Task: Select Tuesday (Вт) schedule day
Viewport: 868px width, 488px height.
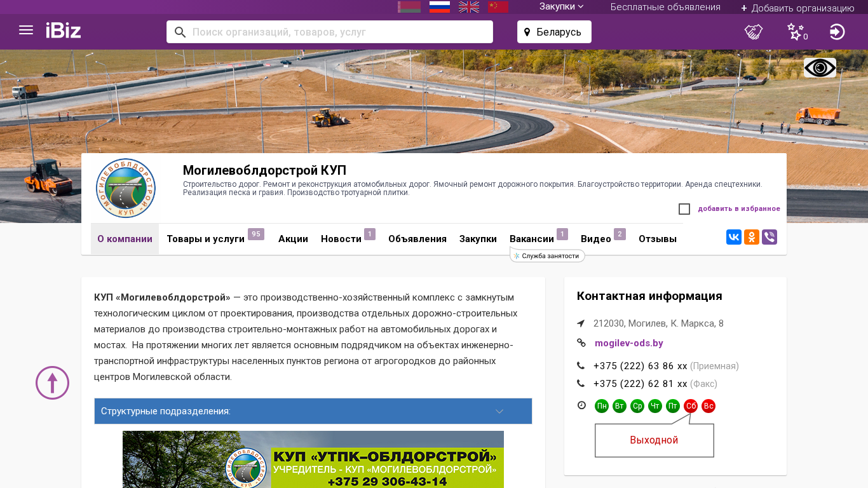Action: 620,406
